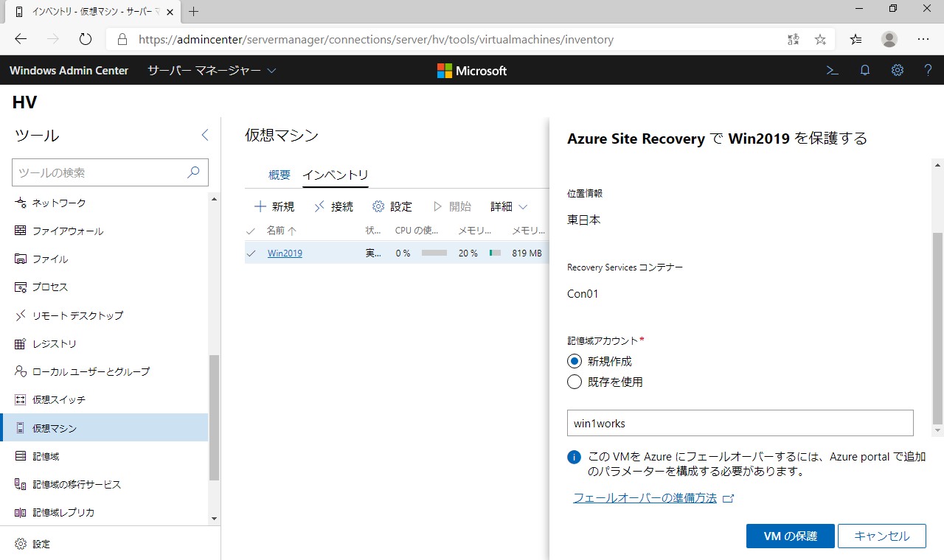Image resolution: width=944 pixels, height=560 pixels.
Task: Open the browser profile avatar
Action: click(889, 40)
